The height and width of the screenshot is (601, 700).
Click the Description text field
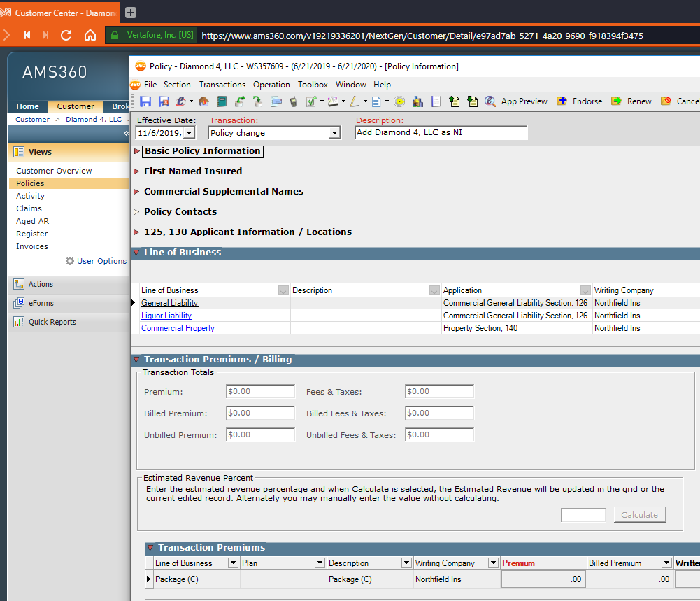point(441,133)
